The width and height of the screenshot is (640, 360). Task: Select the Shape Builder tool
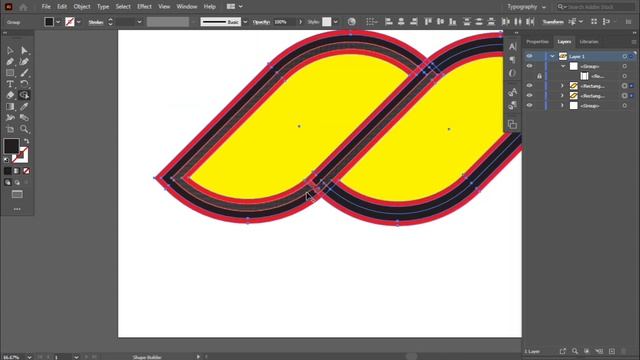[24, 95]
